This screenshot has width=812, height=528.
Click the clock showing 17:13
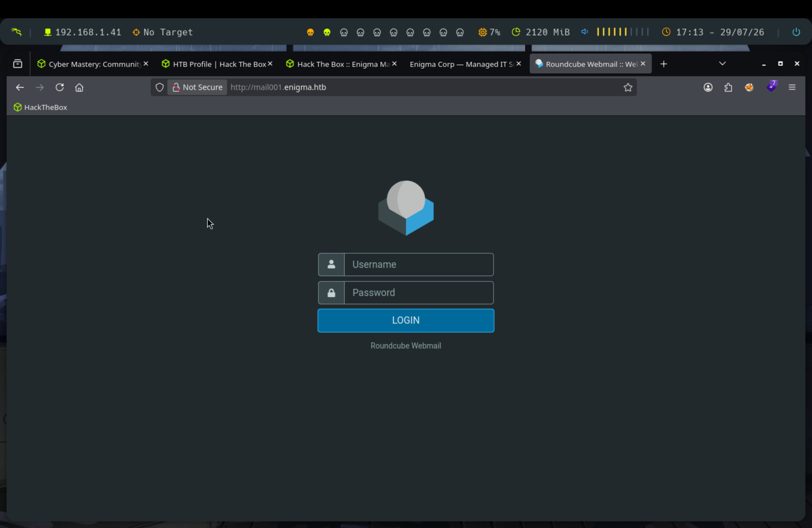(x=713, y=32)
